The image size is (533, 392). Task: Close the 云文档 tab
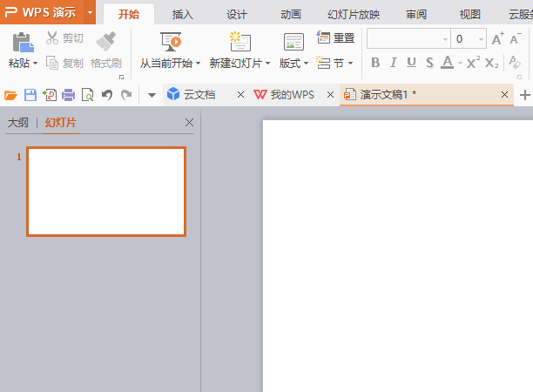(x=240, y=94)
